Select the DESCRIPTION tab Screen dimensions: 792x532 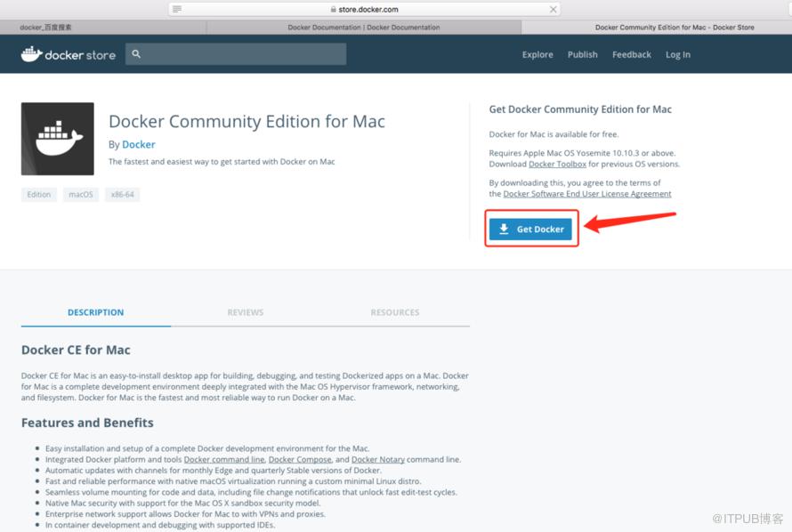[x=96, y=312]
